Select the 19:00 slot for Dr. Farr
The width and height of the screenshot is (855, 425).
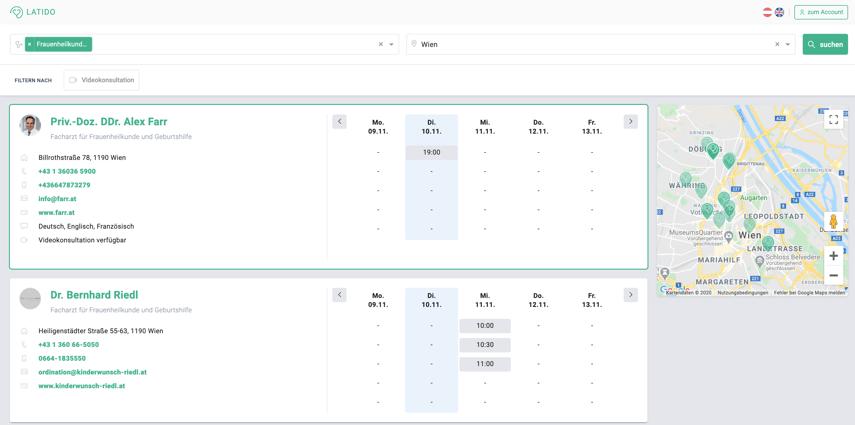coord(432,153)
